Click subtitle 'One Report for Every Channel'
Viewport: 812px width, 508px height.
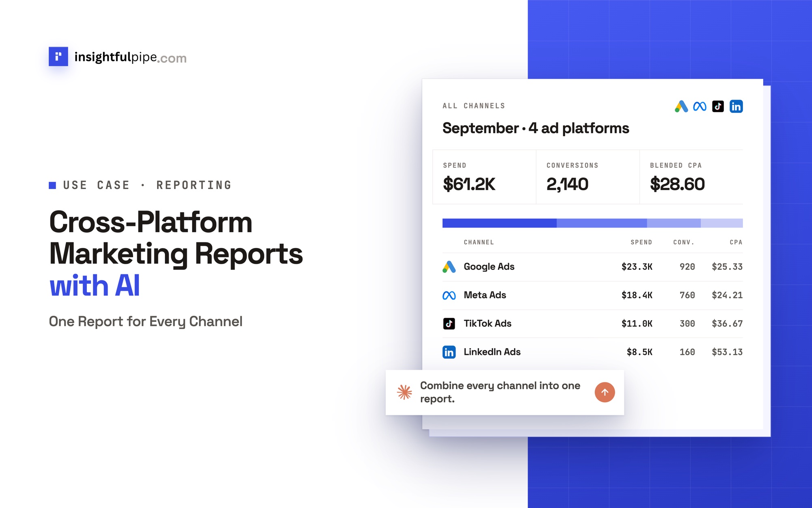pos(146,321)
